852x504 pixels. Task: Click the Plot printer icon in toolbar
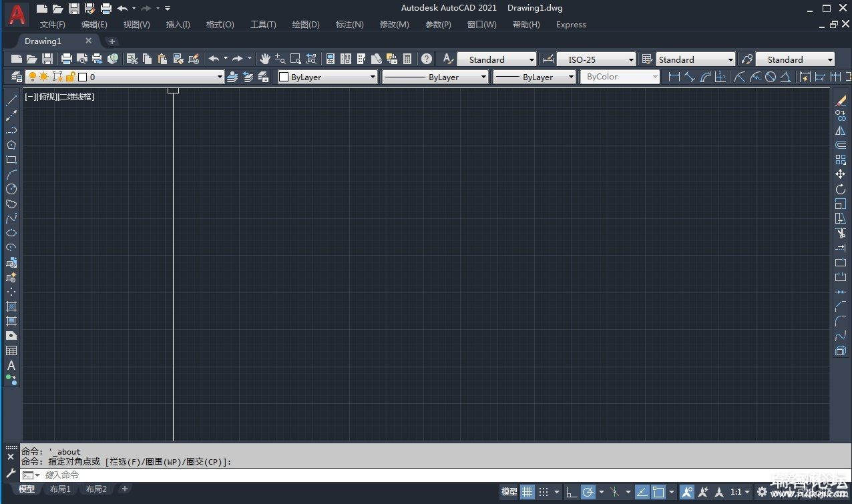pos(67,59)
